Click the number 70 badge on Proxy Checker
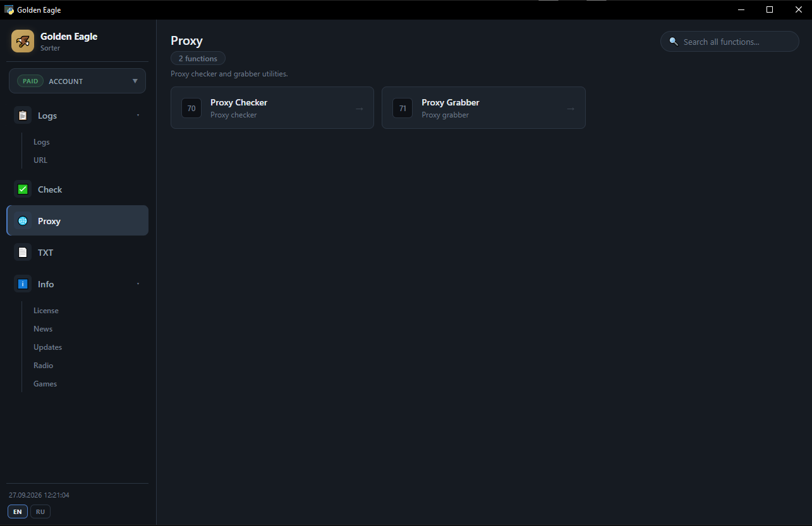Viewport: 812px width, 526px height. [191, 108]
